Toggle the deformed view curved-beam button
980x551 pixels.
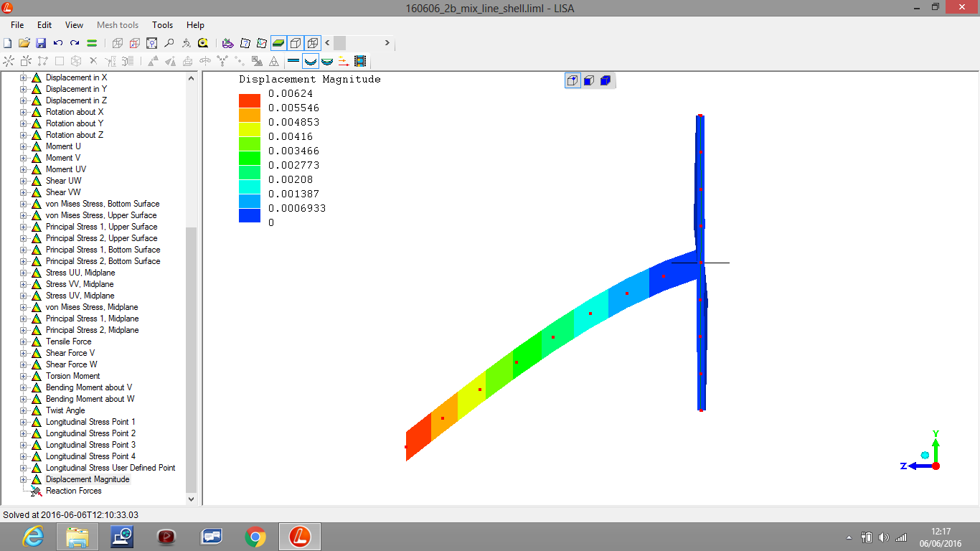coord(310,61)
